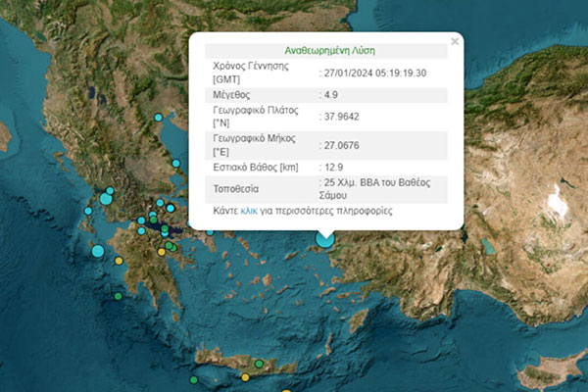Click the large cyan marker in western central Greece

click(x=106, y=199)
